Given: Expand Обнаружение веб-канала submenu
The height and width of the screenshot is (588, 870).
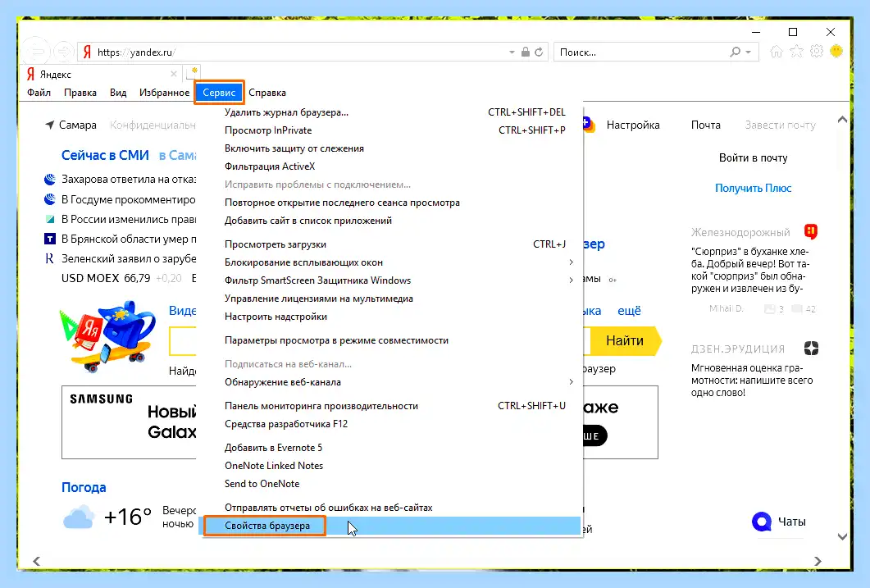Looking at the screenshot, I should coord(571,381).
